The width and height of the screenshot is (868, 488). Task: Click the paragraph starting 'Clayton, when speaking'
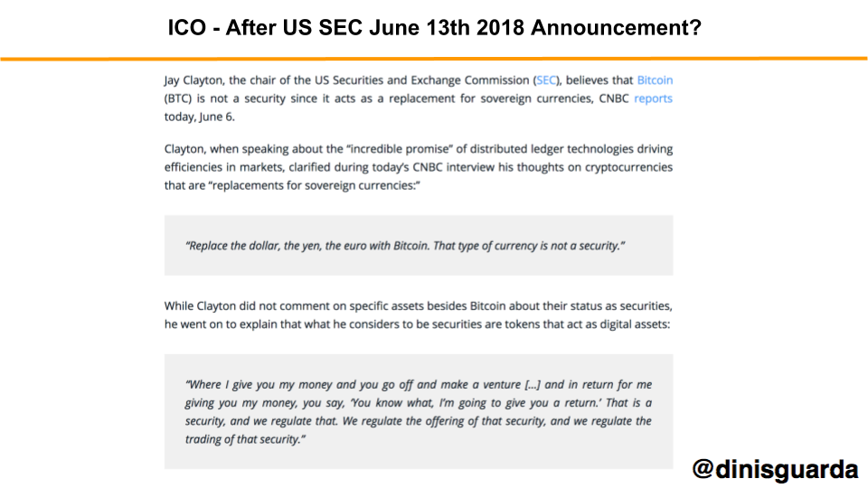coord(419,167)
